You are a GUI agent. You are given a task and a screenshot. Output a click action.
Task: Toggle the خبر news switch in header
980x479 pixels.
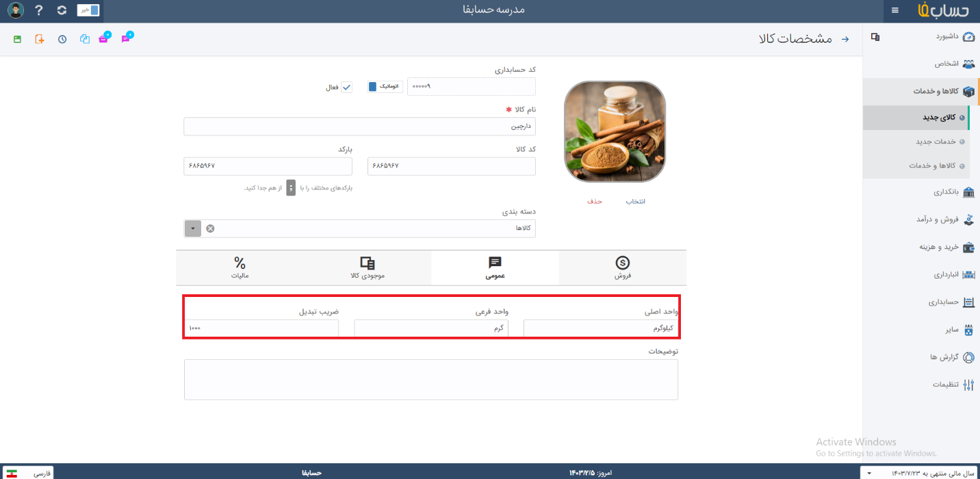[x=88, y=10]
